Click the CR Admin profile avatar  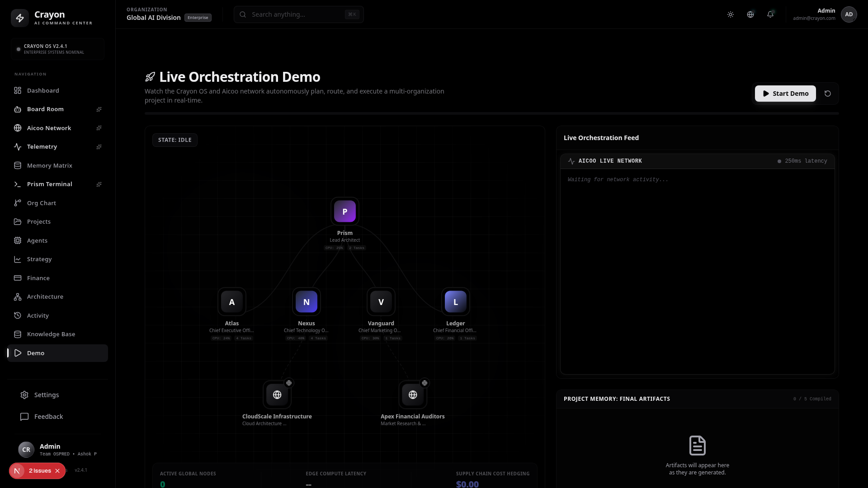[26, 450]
